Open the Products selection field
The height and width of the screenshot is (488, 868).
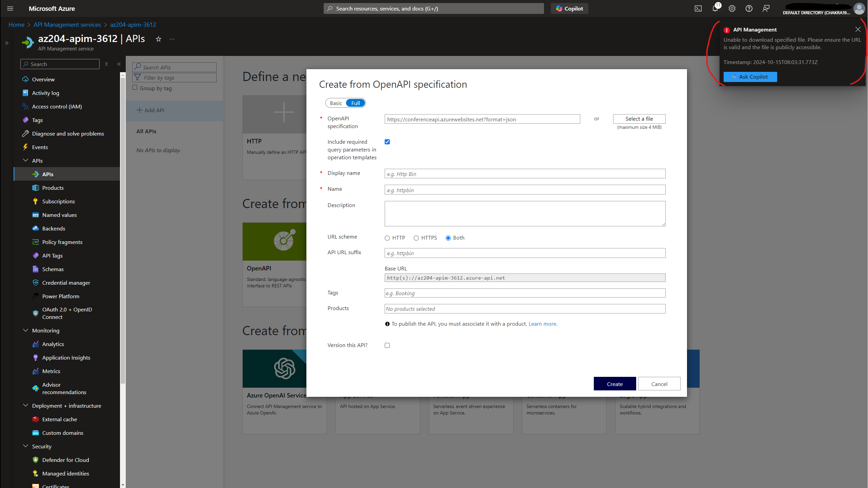[x=525, y=309]
